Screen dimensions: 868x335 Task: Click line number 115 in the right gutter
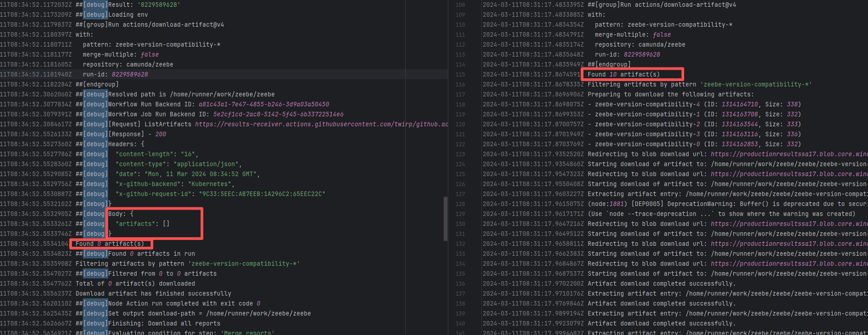tap(460, 74)
